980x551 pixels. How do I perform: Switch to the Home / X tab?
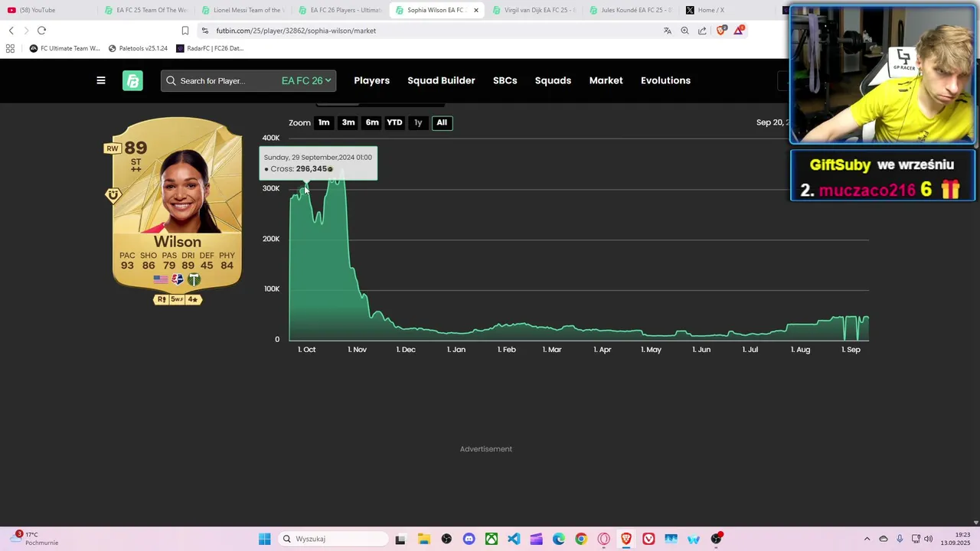tap(727, 10)
